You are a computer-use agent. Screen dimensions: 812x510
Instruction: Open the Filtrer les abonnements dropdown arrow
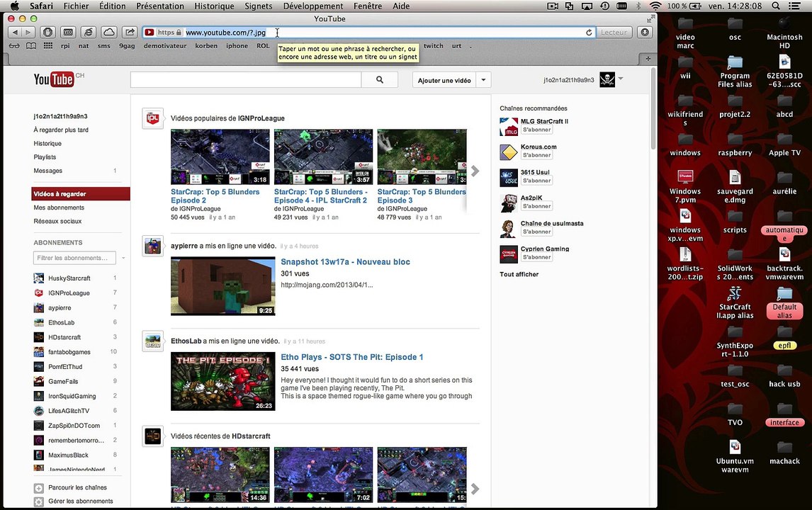(x=123, y=258)
